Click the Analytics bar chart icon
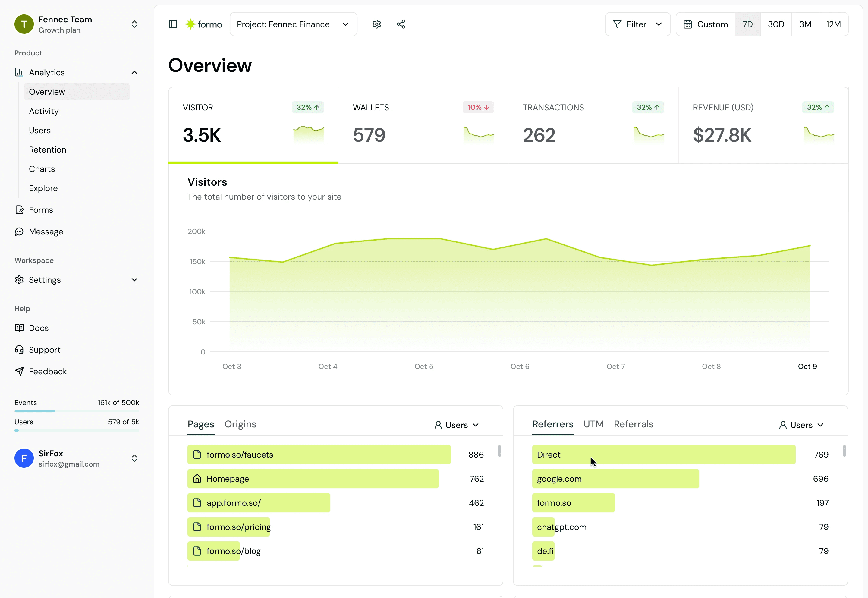868x598 pixels. (19, 72)
